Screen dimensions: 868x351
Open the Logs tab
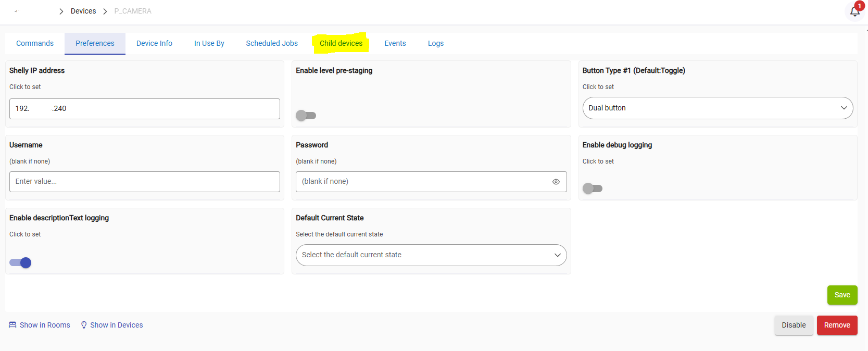[x=435, y=43]
